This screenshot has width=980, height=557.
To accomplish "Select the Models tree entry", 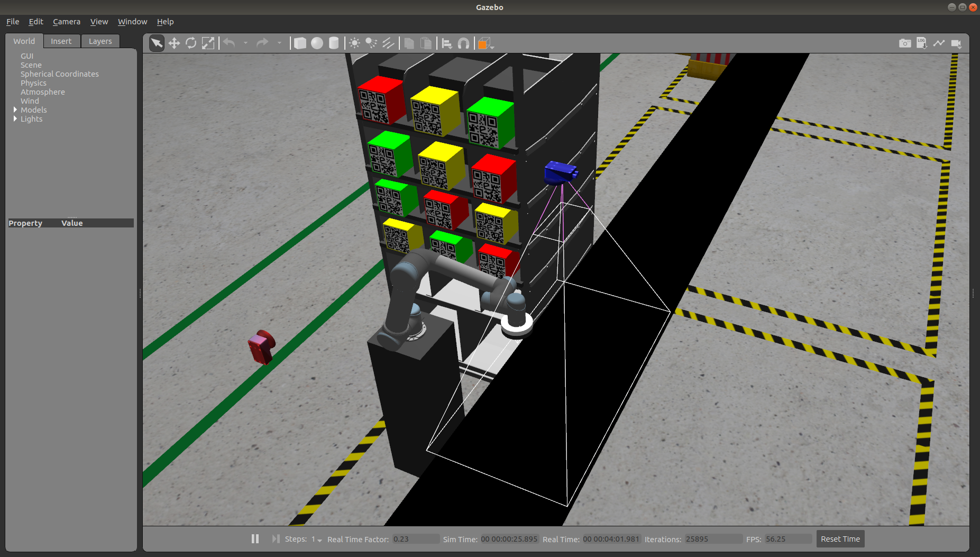I will [x=34, y=110].
